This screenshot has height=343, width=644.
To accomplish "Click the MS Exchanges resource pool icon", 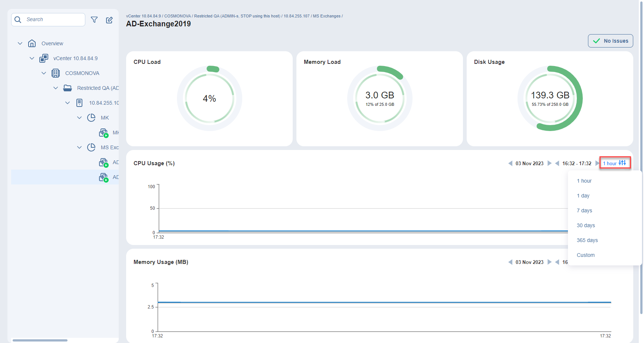I will click(91, 147).
